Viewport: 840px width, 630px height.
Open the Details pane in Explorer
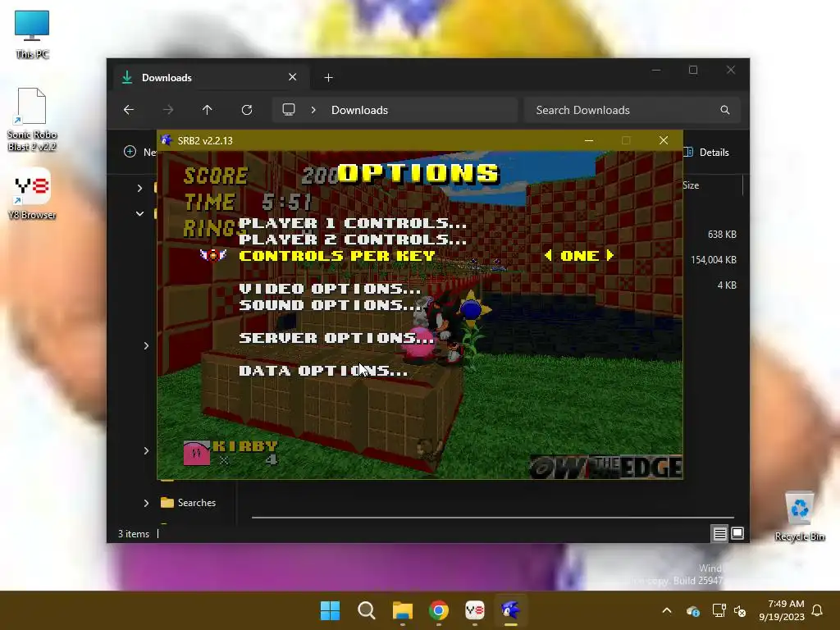pyautogui.click(x=707, y=152)
